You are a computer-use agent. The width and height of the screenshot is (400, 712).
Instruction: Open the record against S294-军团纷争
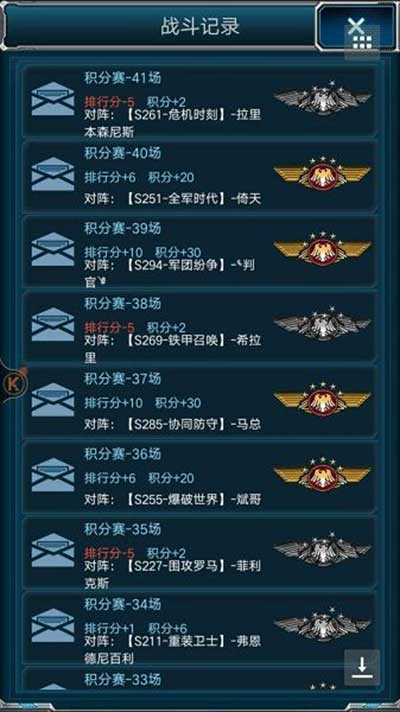pos(200,252)
